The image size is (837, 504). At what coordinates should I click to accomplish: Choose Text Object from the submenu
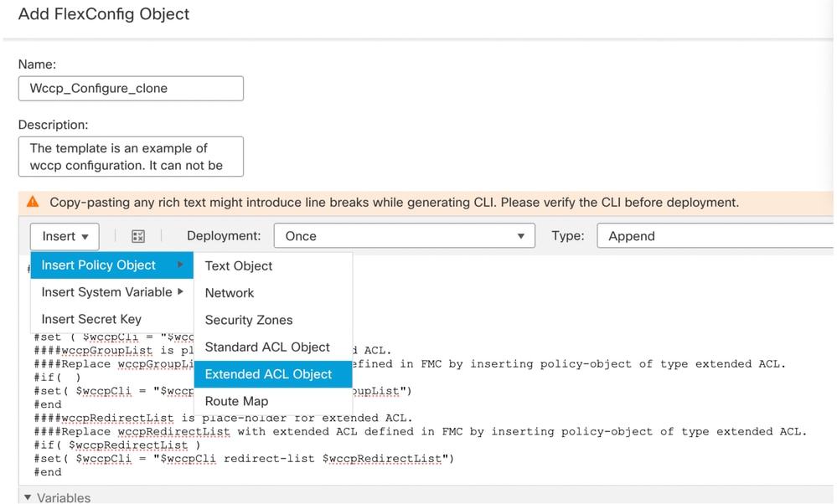[x=273, y=265]
